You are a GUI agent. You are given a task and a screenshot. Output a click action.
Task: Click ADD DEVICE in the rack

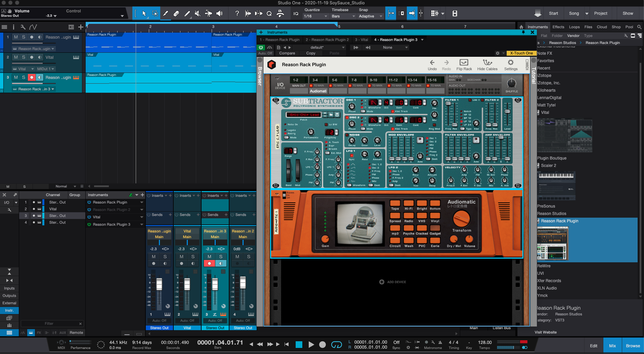[393, 282]
